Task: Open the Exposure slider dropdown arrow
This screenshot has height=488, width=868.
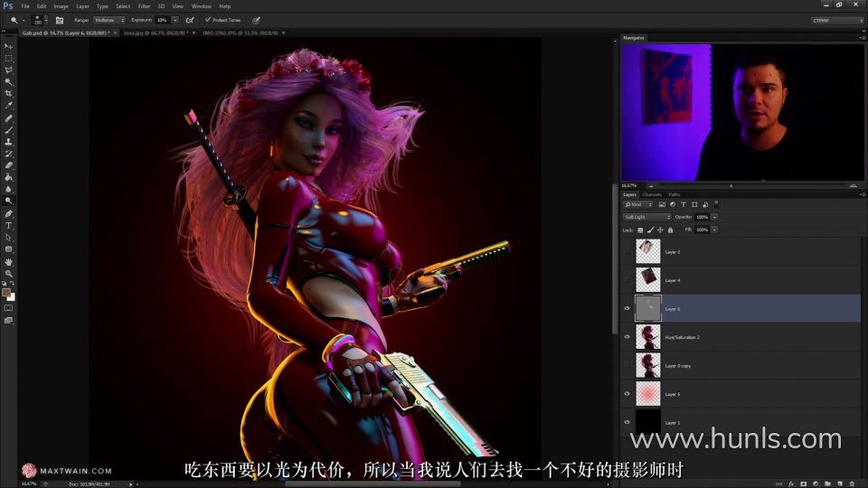Action: (175, 20)
